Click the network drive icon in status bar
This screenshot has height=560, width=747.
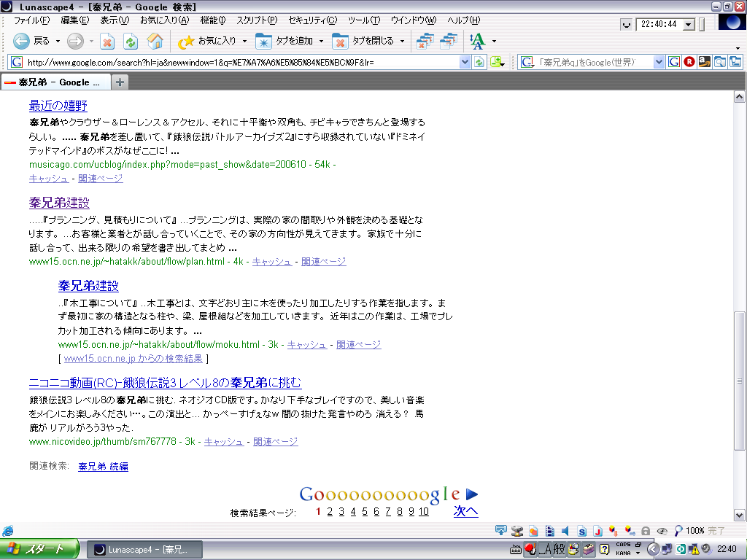[517, 531]
